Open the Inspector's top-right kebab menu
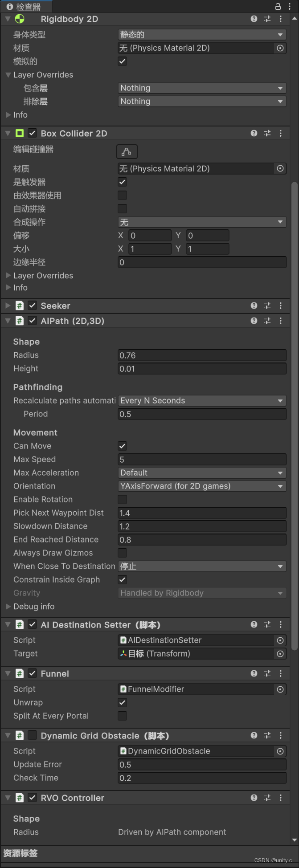The height and width of the screenshot is (868, 299). coord(290,6)
